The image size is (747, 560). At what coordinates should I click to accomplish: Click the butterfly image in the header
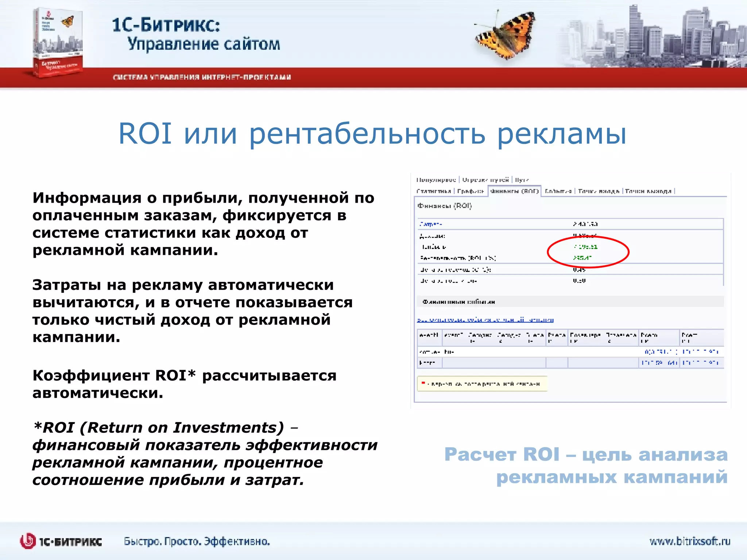506,35
